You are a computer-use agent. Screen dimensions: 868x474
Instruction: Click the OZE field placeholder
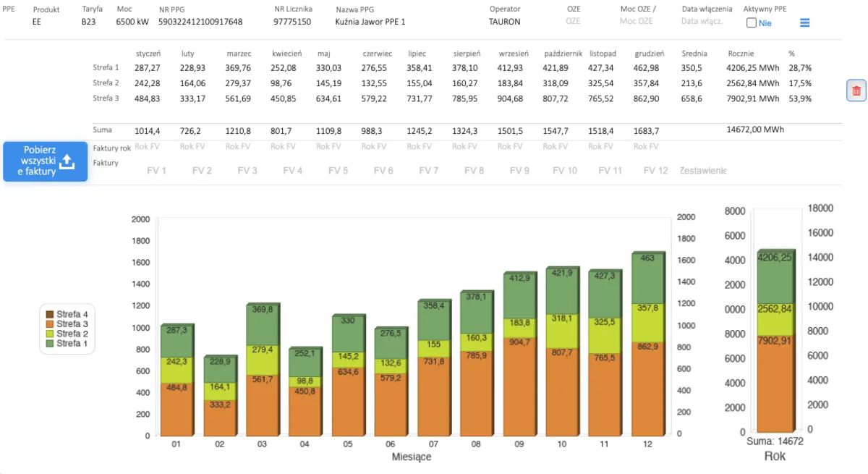573,22
